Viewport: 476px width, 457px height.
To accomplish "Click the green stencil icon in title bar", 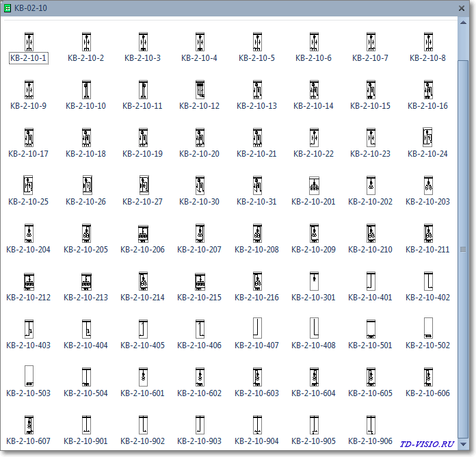I will 8,8.
